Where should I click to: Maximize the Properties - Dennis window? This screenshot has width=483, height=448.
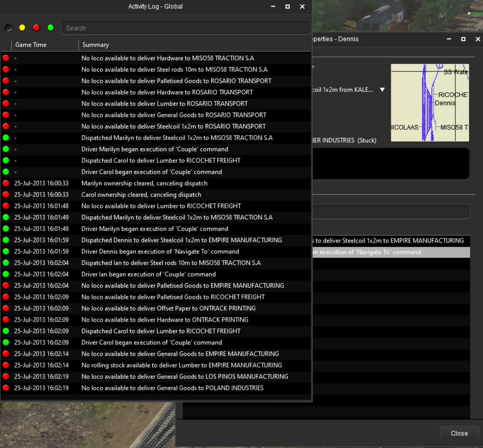[463, 39]
